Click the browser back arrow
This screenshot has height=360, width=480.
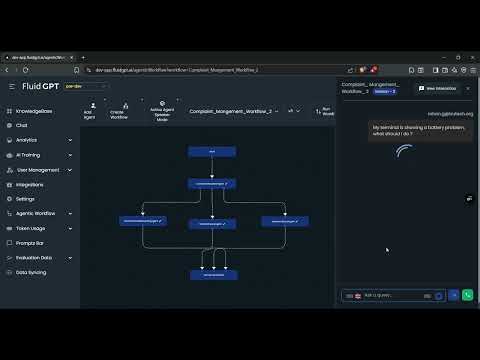(7, 70)
